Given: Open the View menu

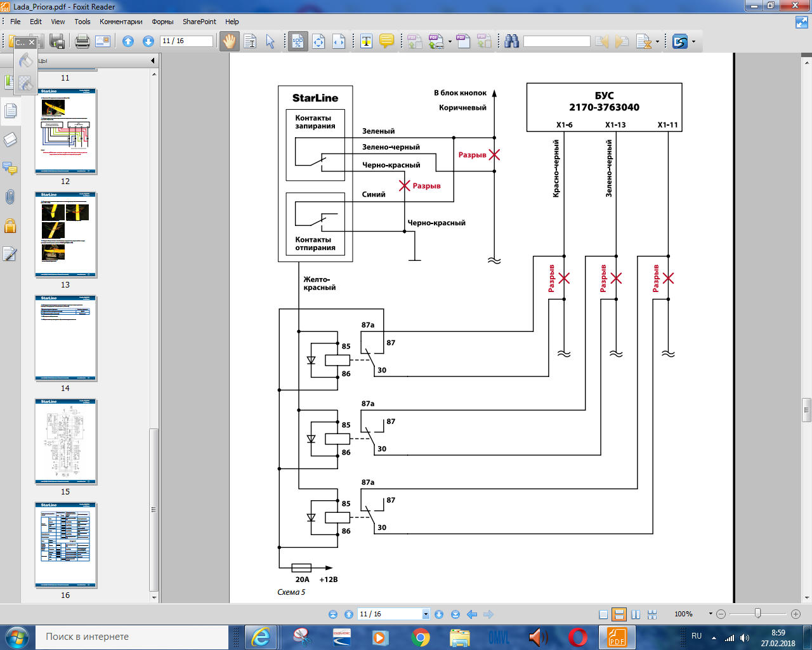Looking at the screenshot, I should [x=58, y=22].
